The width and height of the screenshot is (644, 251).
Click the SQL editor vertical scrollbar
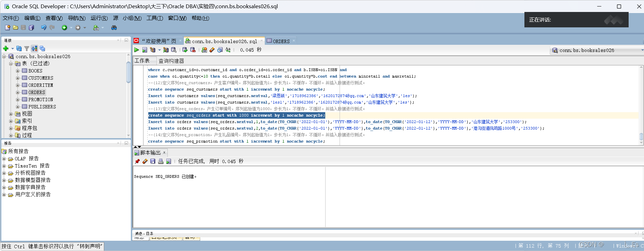(641, 137)
